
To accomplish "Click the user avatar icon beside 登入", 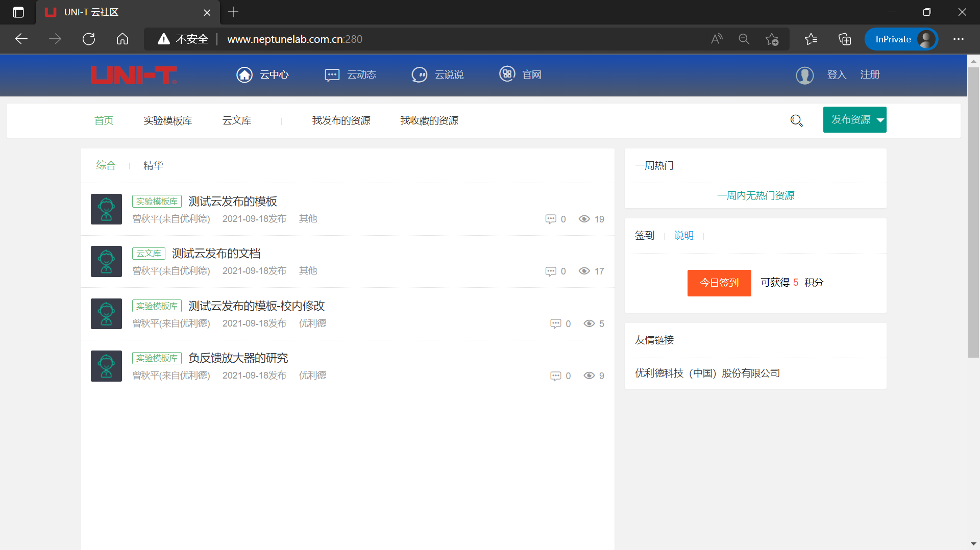I will pos(804,75).
